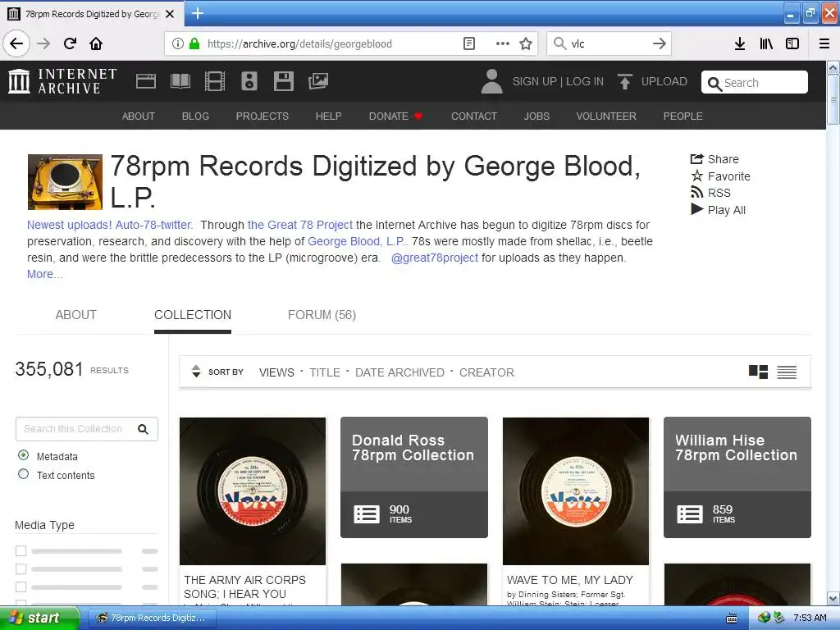
Task: Open the browser home page
Action: [96, 43]
